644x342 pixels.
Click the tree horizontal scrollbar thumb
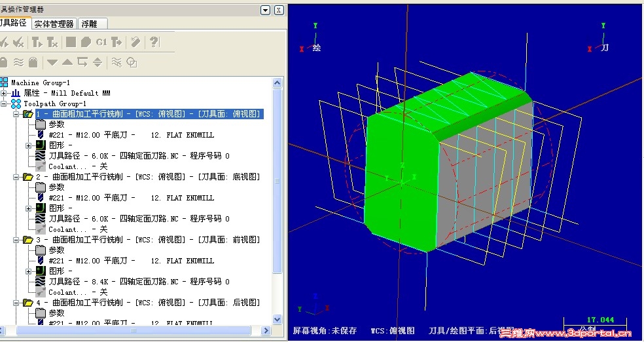click(133, 330)
